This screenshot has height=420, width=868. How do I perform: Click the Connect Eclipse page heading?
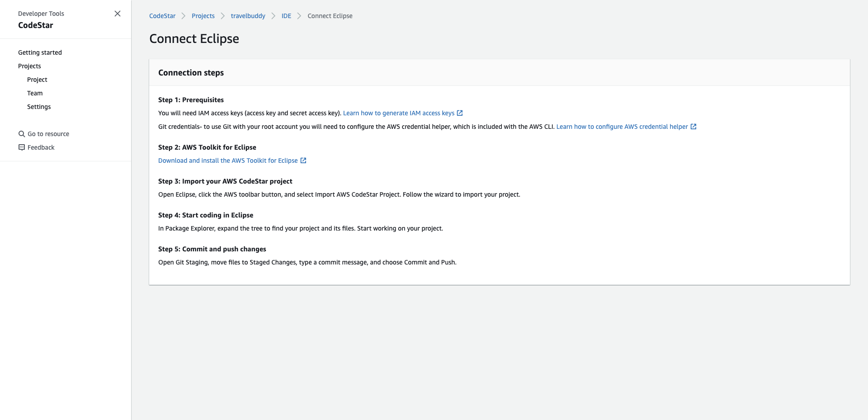(x=194, y=39)
